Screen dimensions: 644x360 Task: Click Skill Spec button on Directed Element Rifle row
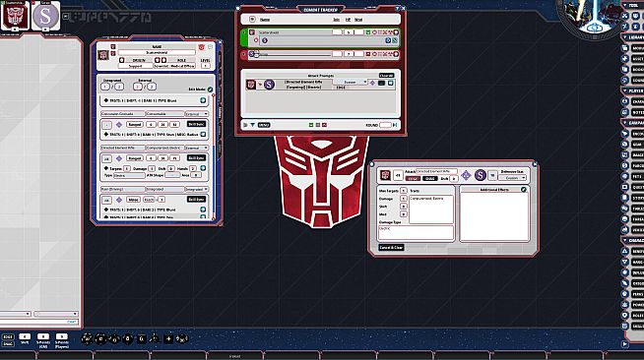coord(196,157)
